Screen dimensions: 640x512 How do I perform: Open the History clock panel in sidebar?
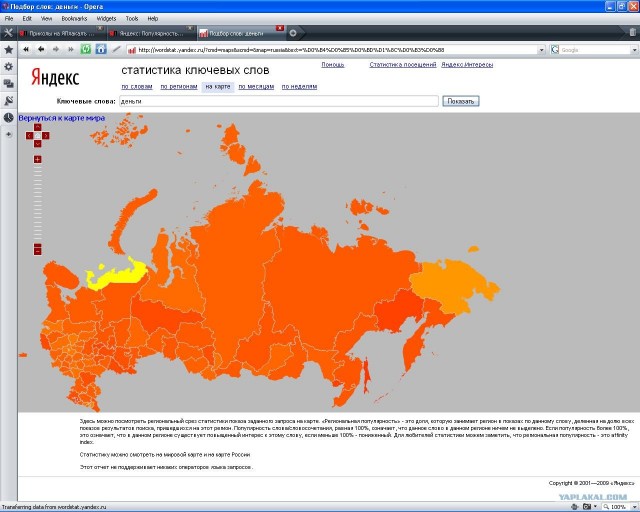coord(8,118)
